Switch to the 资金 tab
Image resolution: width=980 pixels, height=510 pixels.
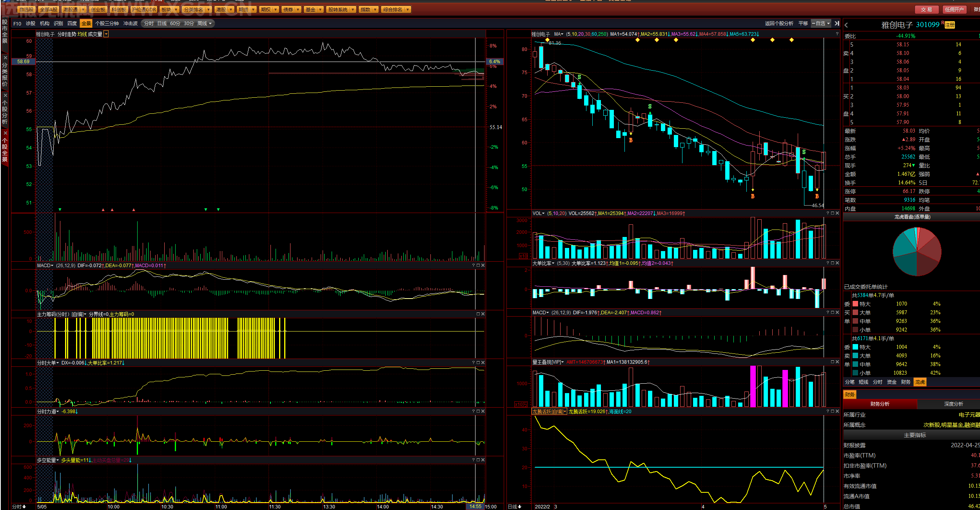[892, 382]
